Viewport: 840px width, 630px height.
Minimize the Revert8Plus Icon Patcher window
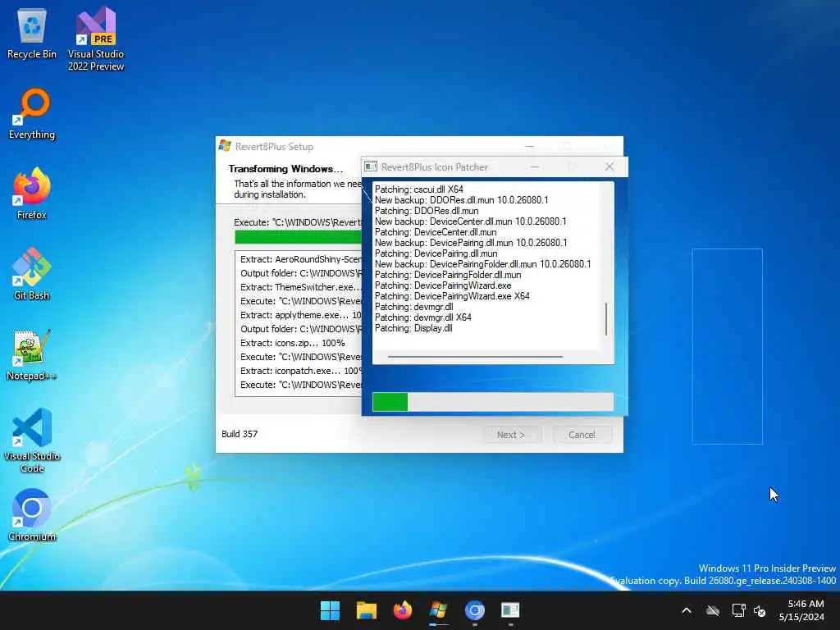pyautogui.click(x=535, y=167)
